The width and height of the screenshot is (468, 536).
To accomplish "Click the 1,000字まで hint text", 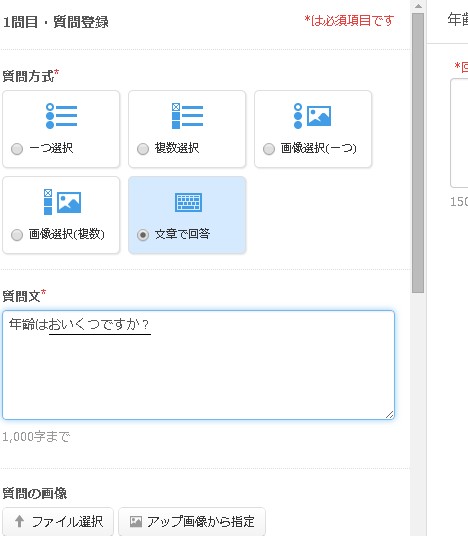I will click(x=36, y=437).
